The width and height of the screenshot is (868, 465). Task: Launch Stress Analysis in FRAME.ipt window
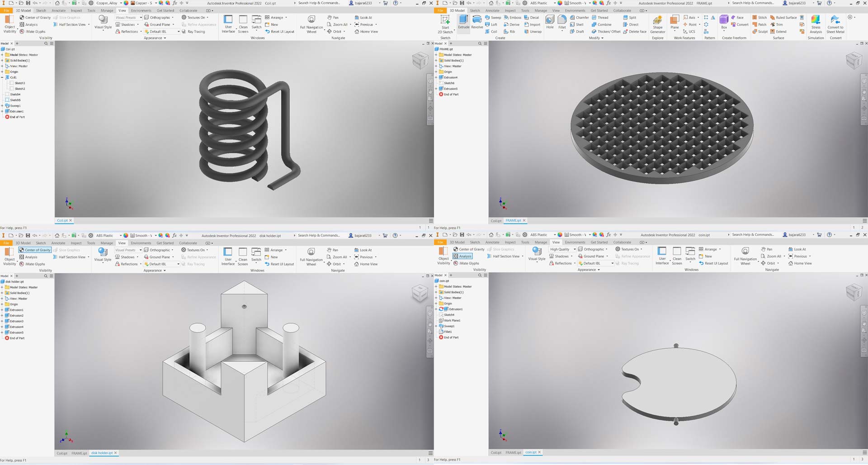(816, 24)
